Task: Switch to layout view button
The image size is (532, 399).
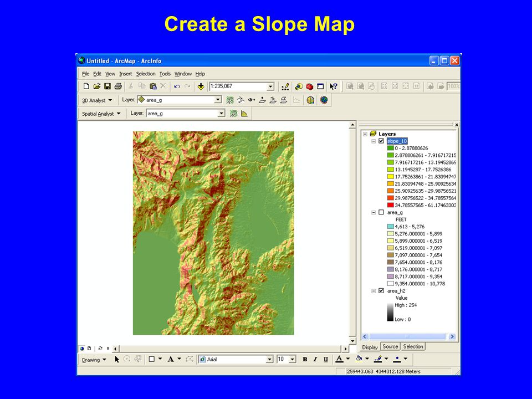Action: [x=89, y=348]
